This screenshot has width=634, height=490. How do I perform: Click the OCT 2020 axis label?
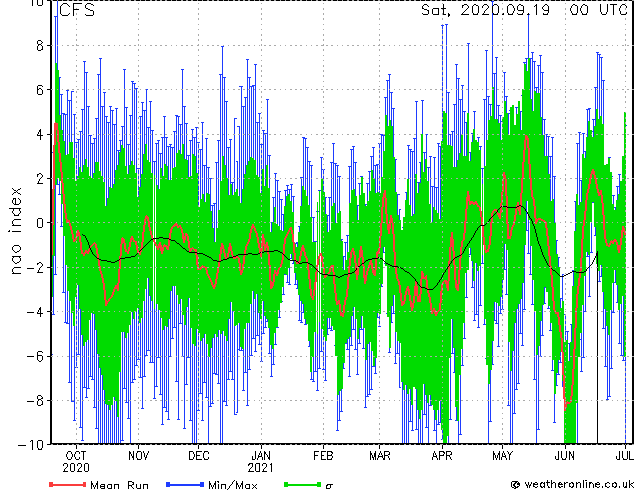(76, 462)
